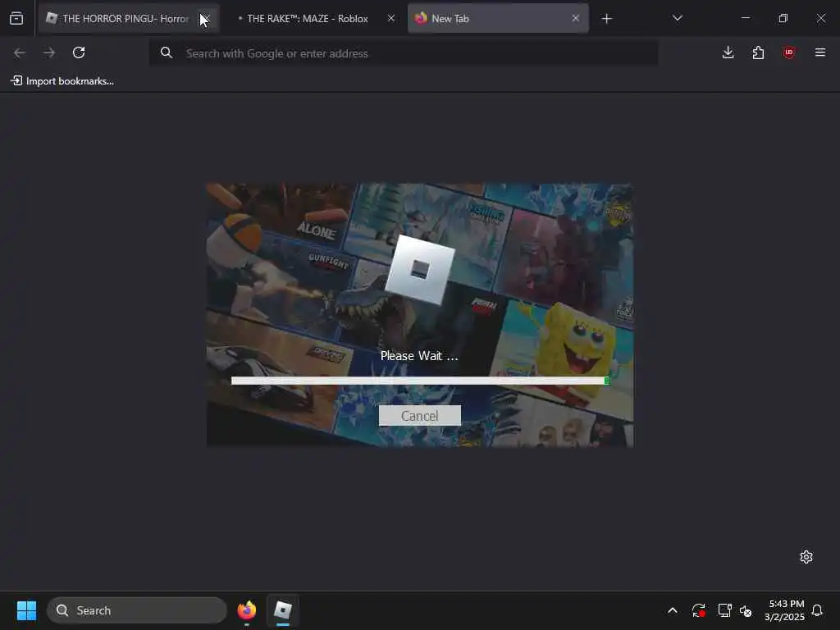Open the uBlock Origin extension icon

788,52
